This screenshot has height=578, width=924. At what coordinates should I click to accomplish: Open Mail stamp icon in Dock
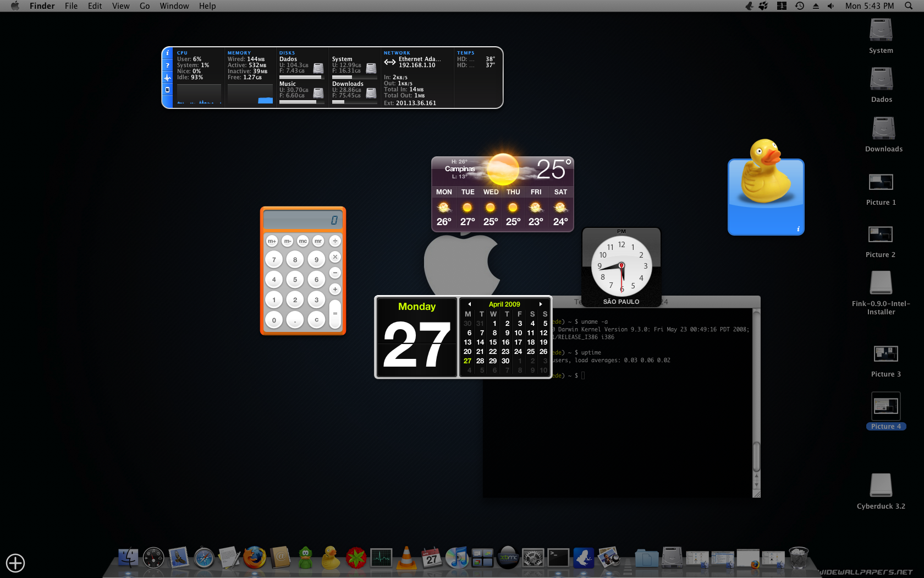point(179,558)
